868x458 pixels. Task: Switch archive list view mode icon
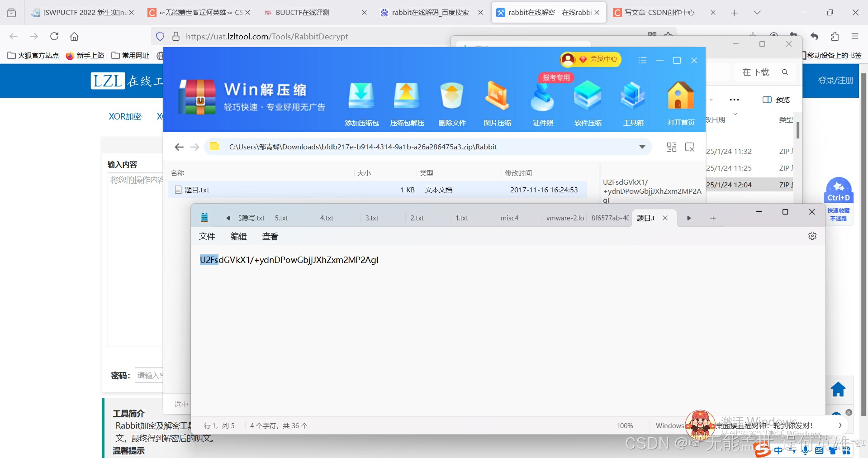click(x=672, y=147)
